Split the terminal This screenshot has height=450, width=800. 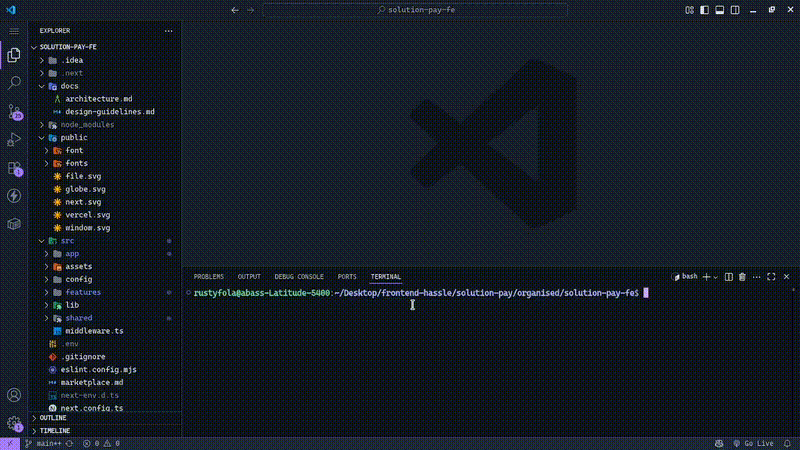[x=729, y=277]
